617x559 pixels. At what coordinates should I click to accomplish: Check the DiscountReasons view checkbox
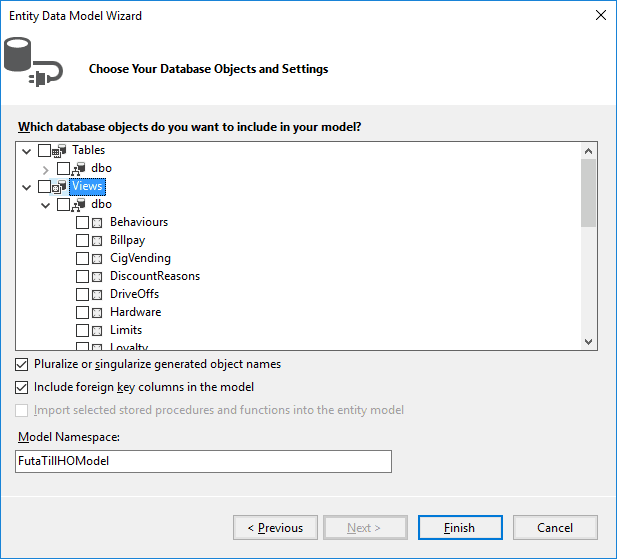[83, 277]
